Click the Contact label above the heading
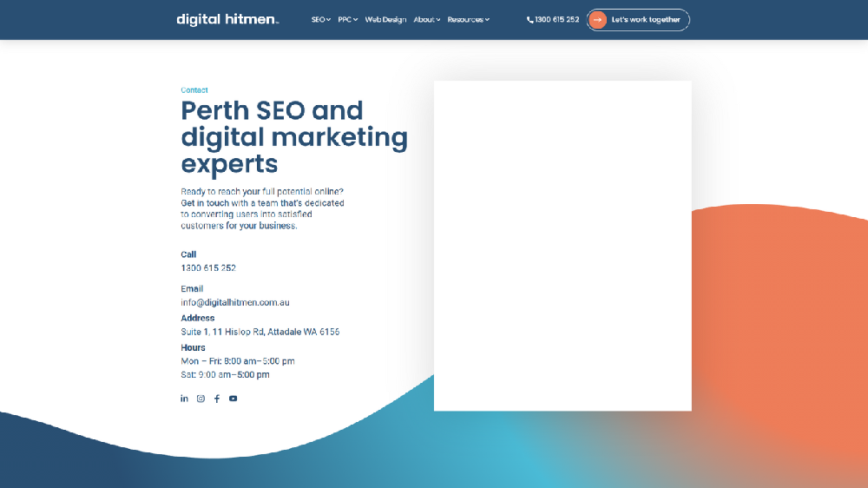868x488 pixels. click(x=194, y=90)
